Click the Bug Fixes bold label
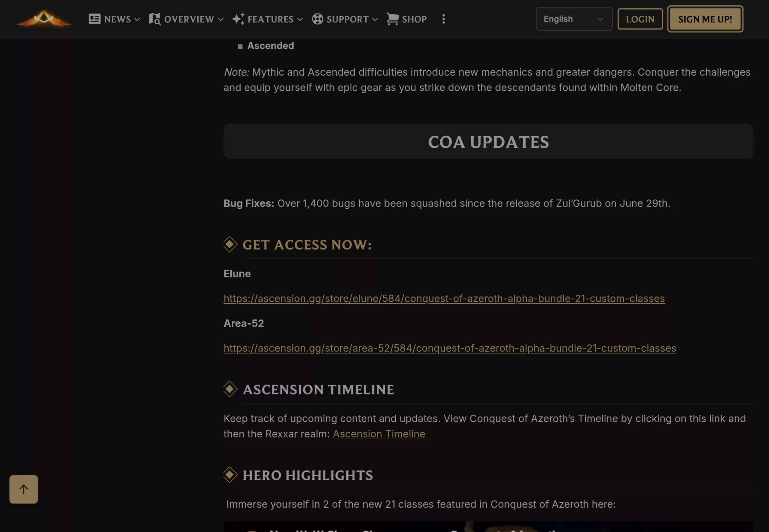Image resolution: width=769 pixels, height=532 pixels. tap(249, 203)
